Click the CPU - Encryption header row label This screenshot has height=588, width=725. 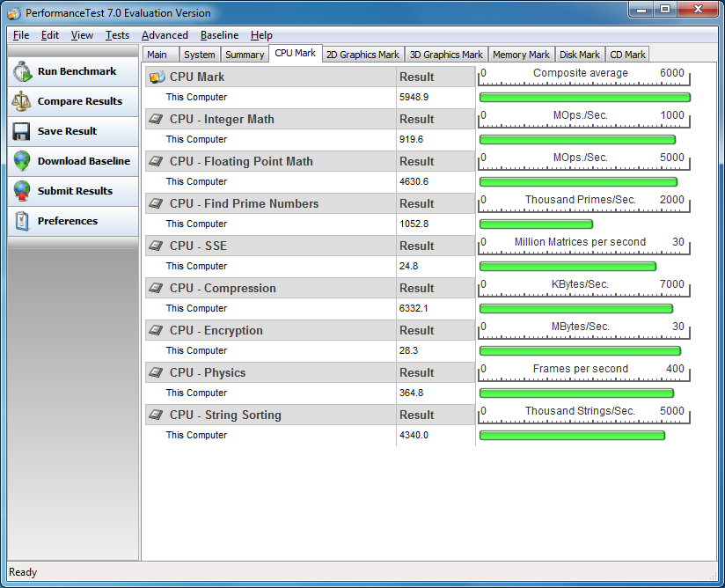point(216,330)
